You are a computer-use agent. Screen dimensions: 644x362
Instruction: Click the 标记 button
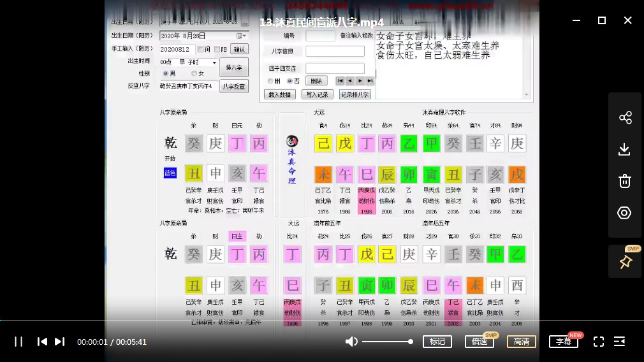coord(437,342)
